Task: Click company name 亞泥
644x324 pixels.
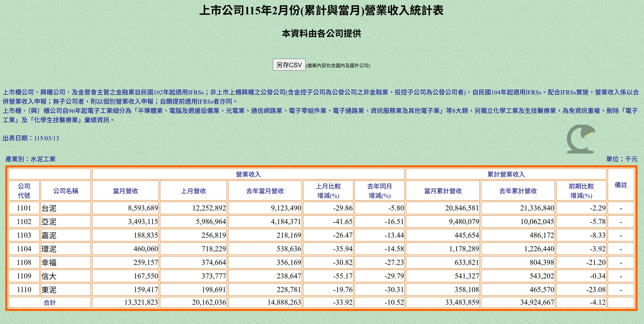Action: pyautogui.click(x=49, y=222)
